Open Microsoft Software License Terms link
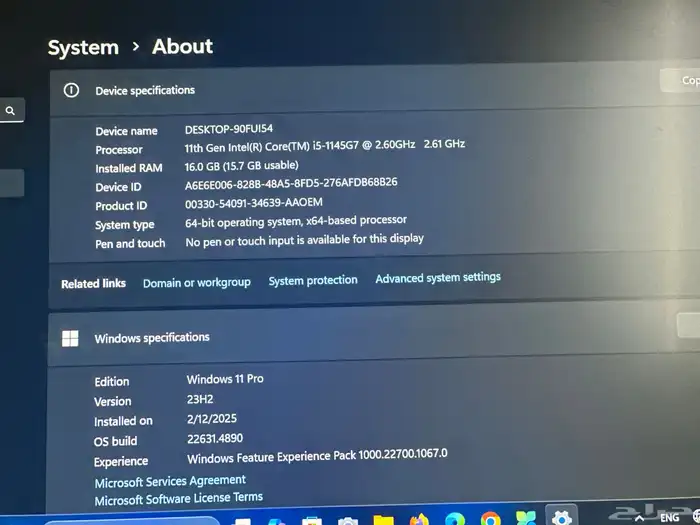 179,499
